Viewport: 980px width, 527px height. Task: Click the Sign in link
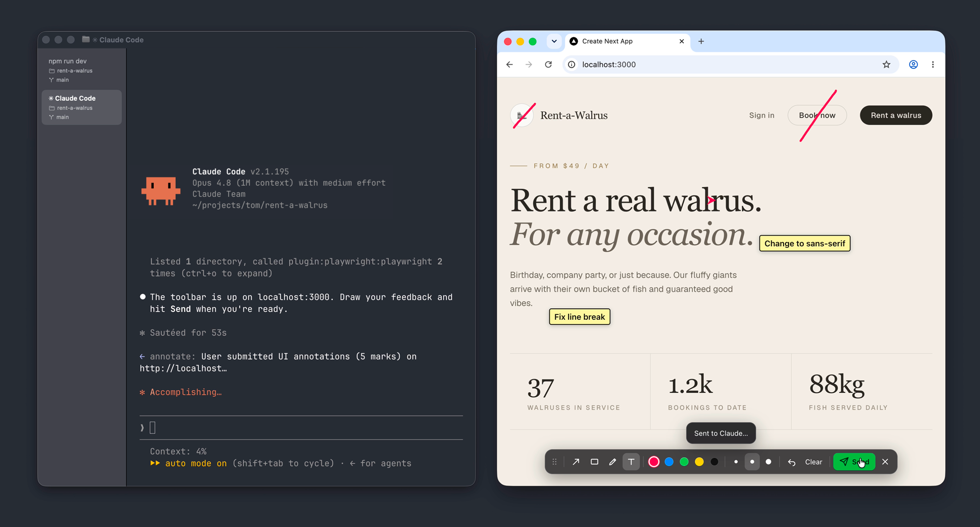(762, 115)
